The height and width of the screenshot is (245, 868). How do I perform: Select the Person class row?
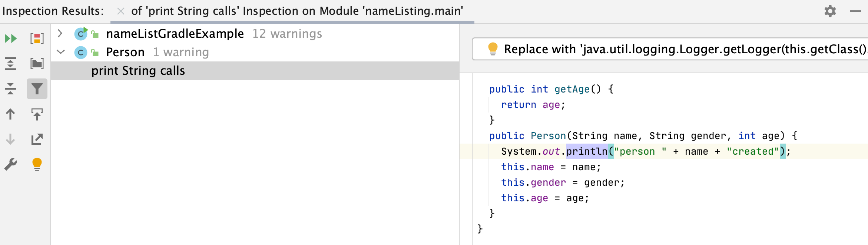125,52
